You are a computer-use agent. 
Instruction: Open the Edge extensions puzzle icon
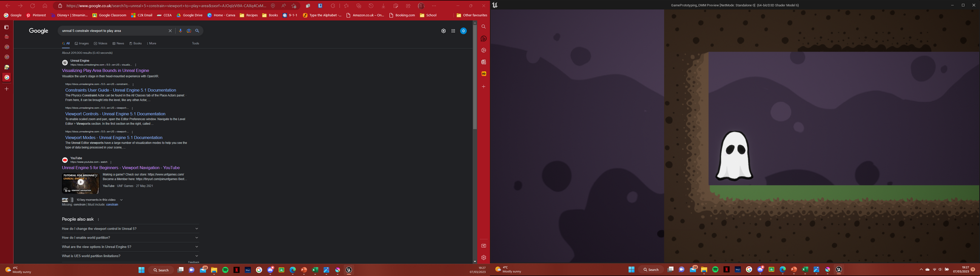point(333,6)
